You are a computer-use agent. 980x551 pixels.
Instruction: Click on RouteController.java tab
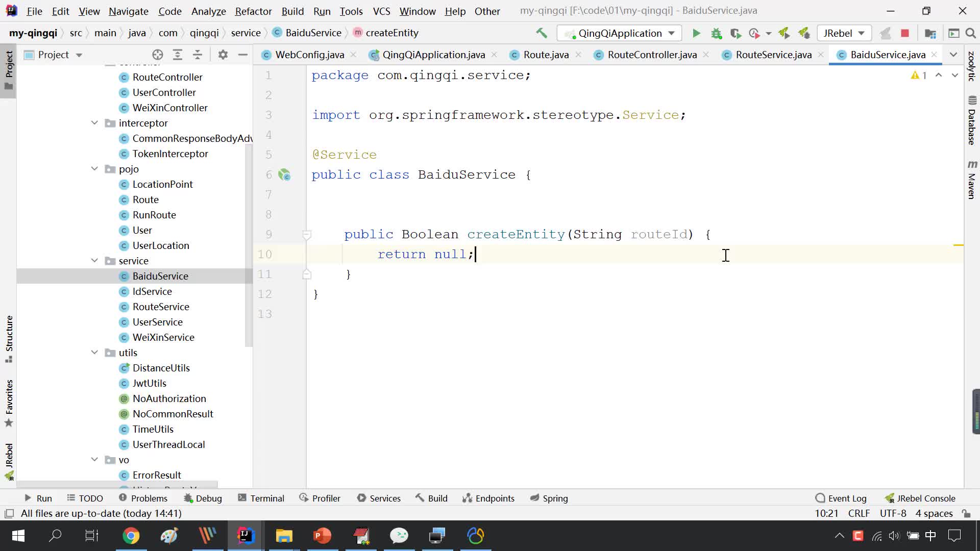pyautogui.click(x=651, y=55)
